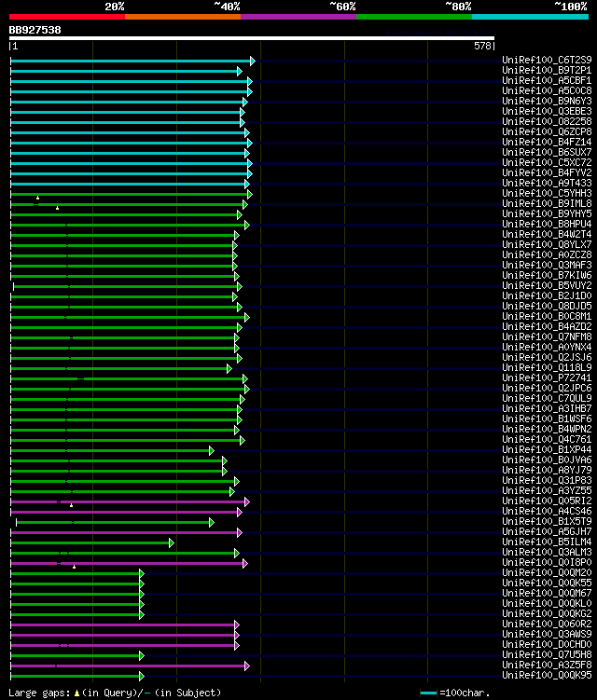Open hit UniRef100_C6T2S9
Viewport: 597px width, 700px height.
[x=547, y=60]
